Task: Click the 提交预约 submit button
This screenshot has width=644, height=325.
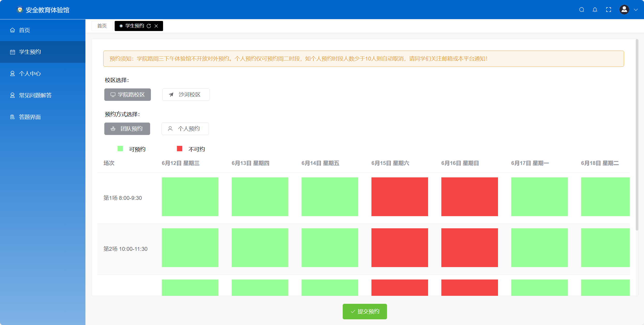Action: [x=365, y=312]
